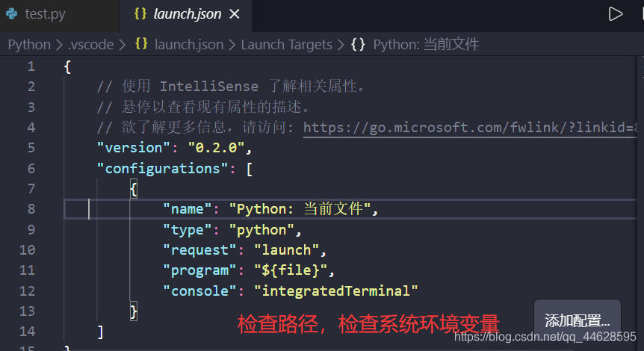Click the opening bracket after "configurations"
Viewport: 644px width, 351px height.
[250, 169]
